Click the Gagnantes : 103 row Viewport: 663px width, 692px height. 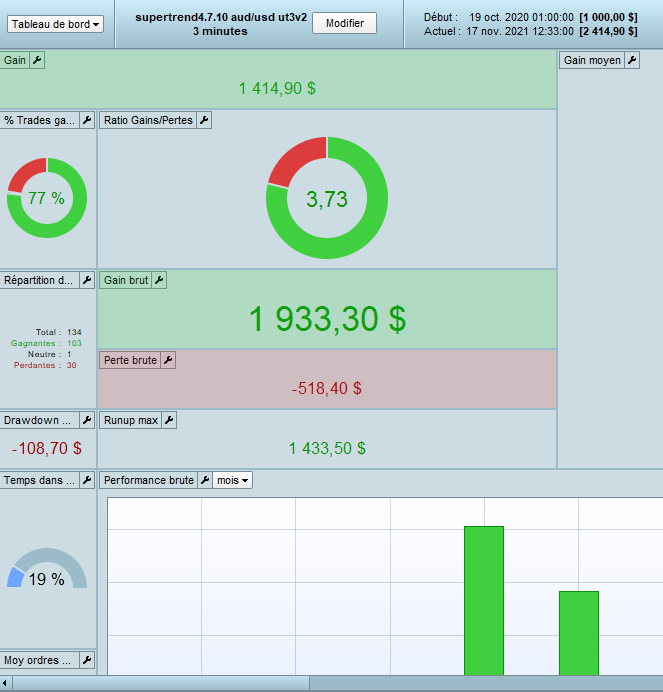click(x=46, y=343)
